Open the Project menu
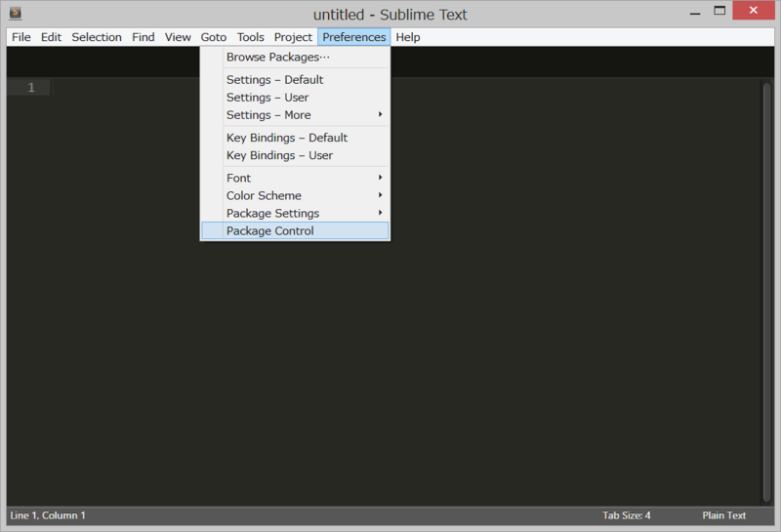Screen dimensions: 781x532 coord(293,37)
